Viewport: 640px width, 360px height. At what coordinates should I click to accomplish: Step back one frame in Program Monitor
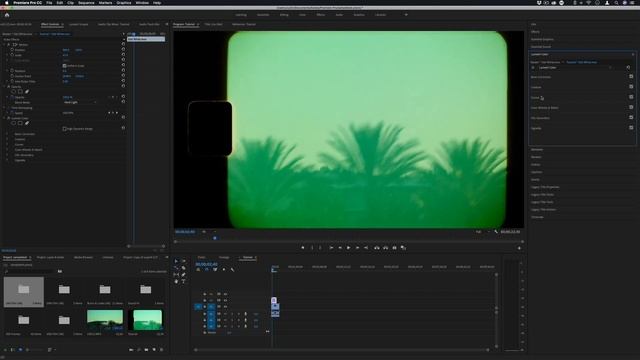point(340,248)
